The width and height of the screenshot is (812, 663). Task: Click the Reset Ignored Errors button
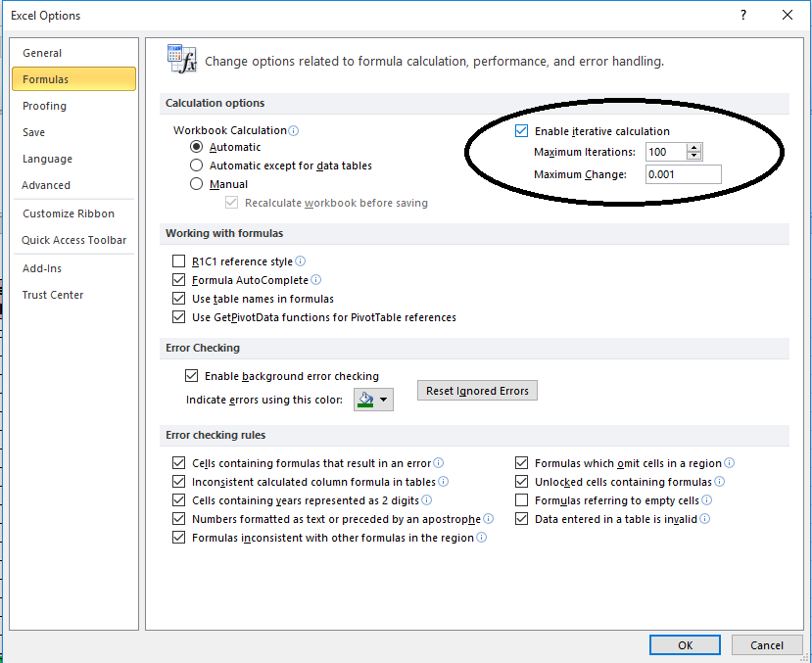click(x=477, y=390)
